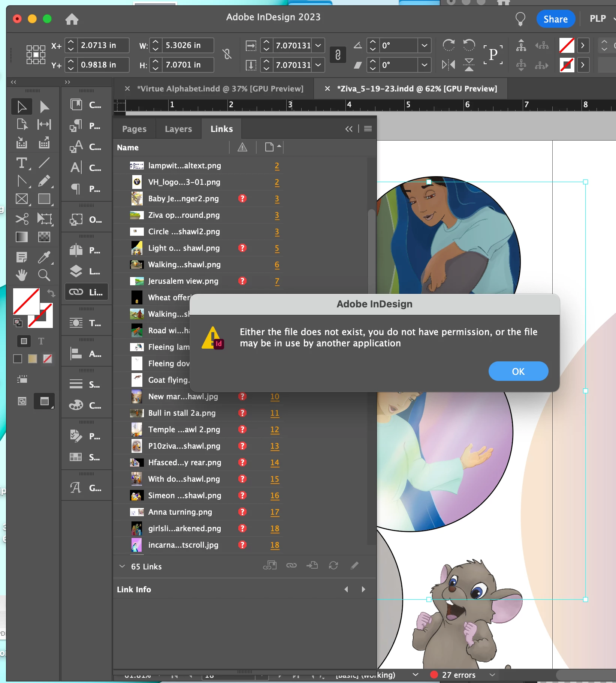Viewport: 616px width, 683px height.
Task: Open the shear angle dropdown
Action: [424, 65]
